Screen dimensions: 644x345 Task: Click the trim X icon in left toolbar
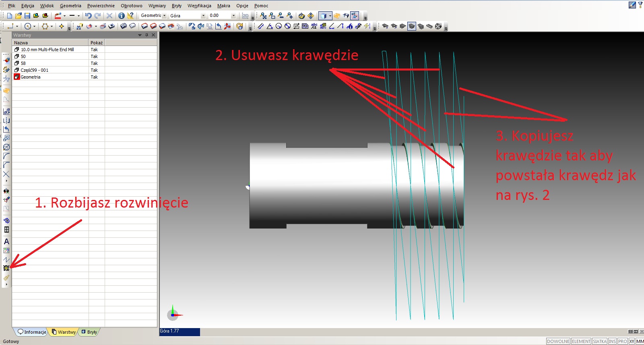click(x=6, y=174)
